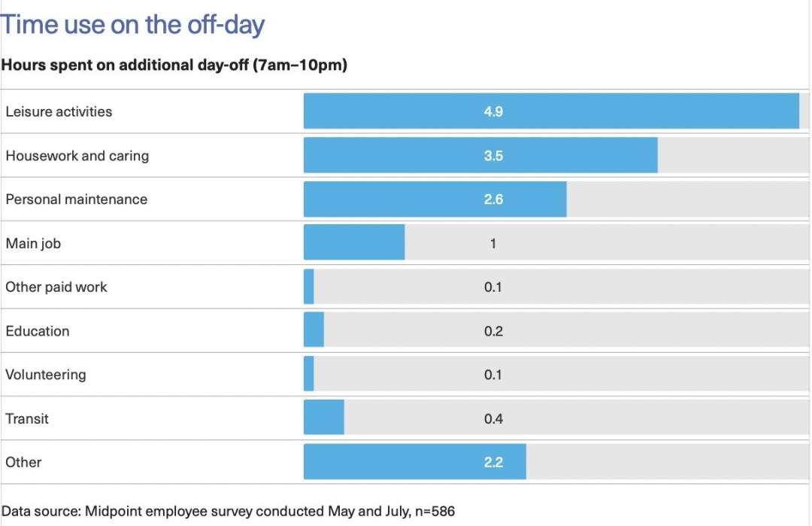Click the subtitle "Hours spent on additional day-off"
812x526 pixels.
(x=125, y=65)
